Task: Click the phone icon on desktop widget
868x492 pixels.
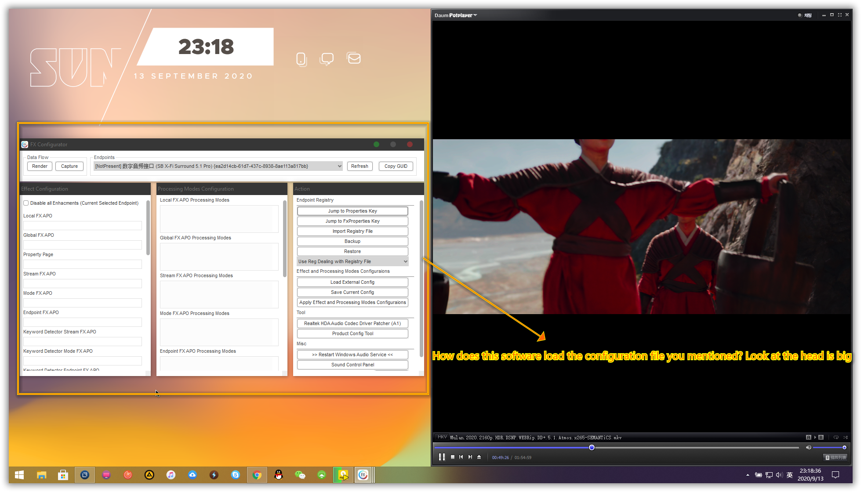Action: 301,59
